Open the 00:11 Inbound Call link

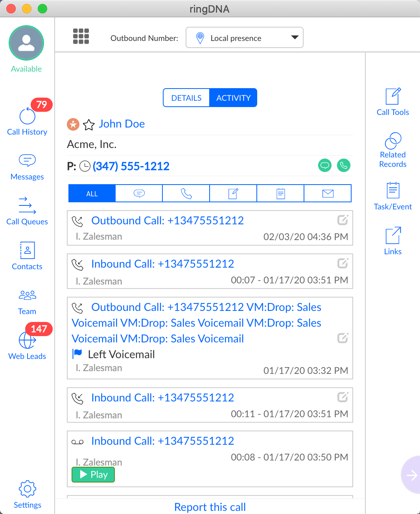pos(163,398)
